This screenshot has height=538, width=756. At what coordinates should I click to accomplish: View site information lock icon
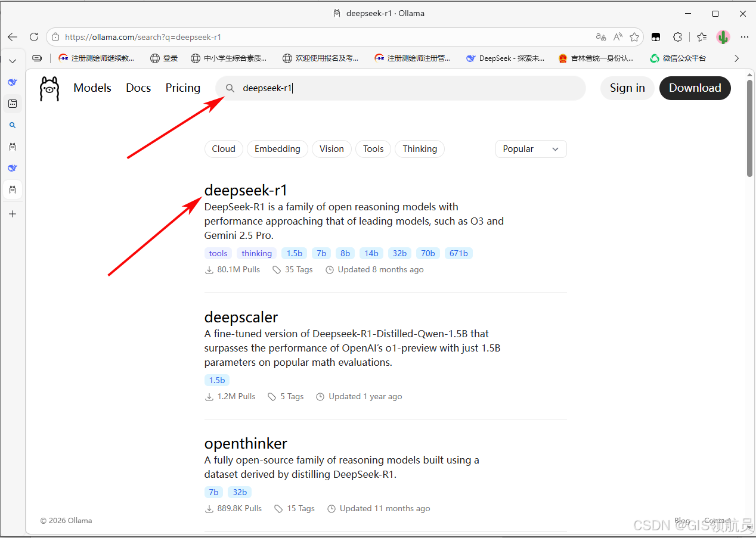(55, 37)
